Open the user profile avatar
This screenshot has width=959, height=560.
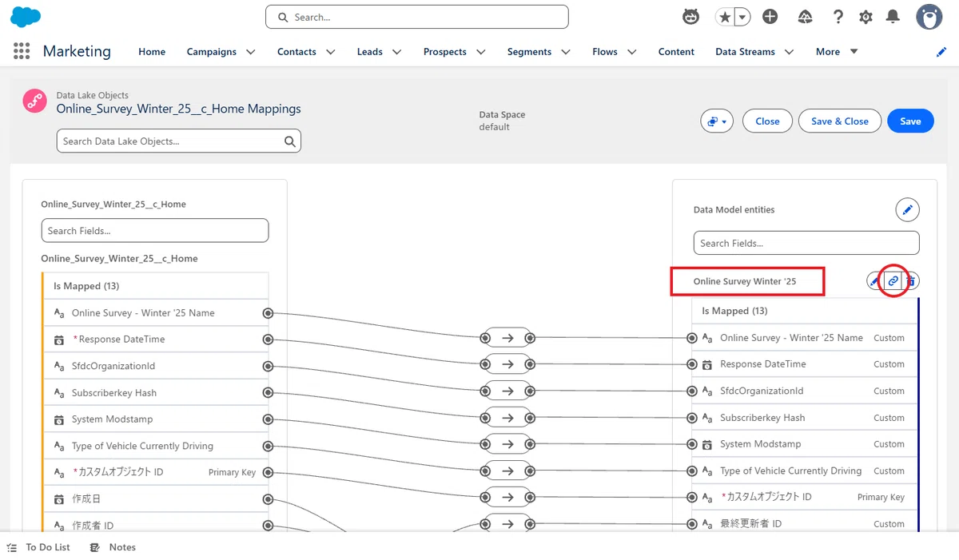coord(929,17)
